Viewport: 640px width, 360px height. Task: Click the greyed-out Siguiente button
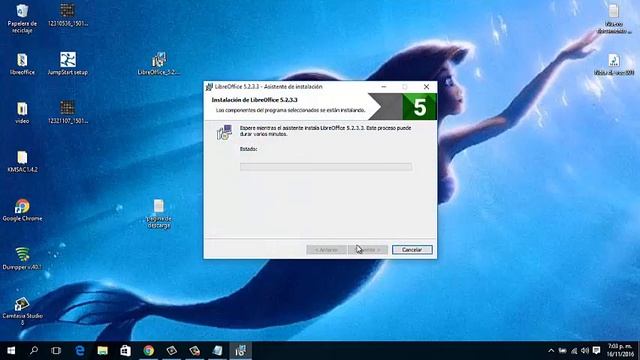pyautogui.click(x=368, y=249)
